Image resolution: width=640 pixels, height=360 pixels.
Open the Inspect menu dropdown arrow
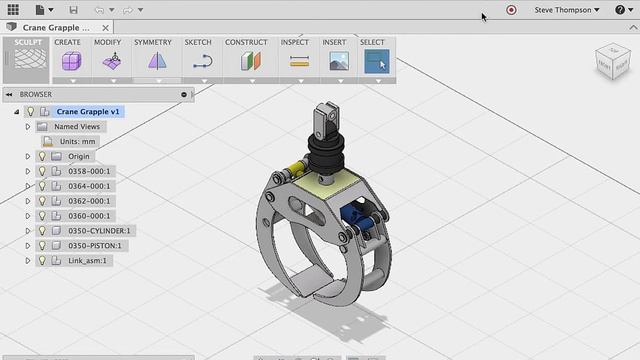point(301,81)
